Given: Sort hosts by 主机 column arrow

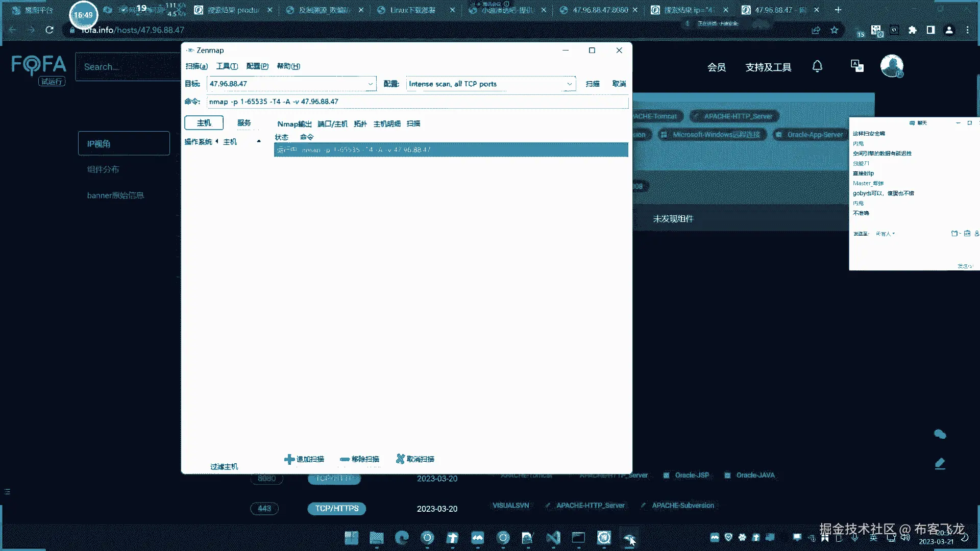Looking at the screenshot, I should pyautogui.click(x=259, y=141).
